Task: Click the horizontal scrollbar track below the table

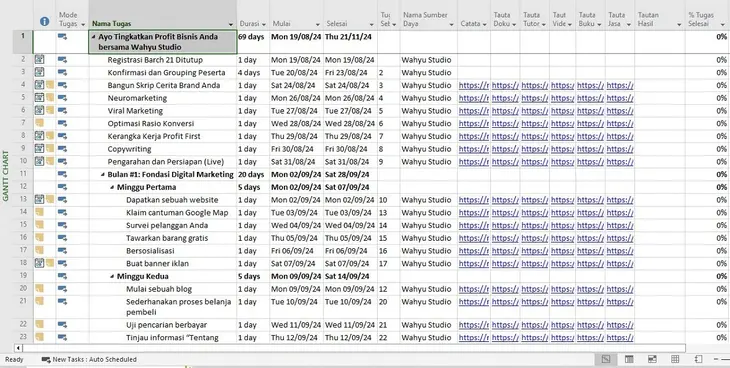Action: (354, 348)
